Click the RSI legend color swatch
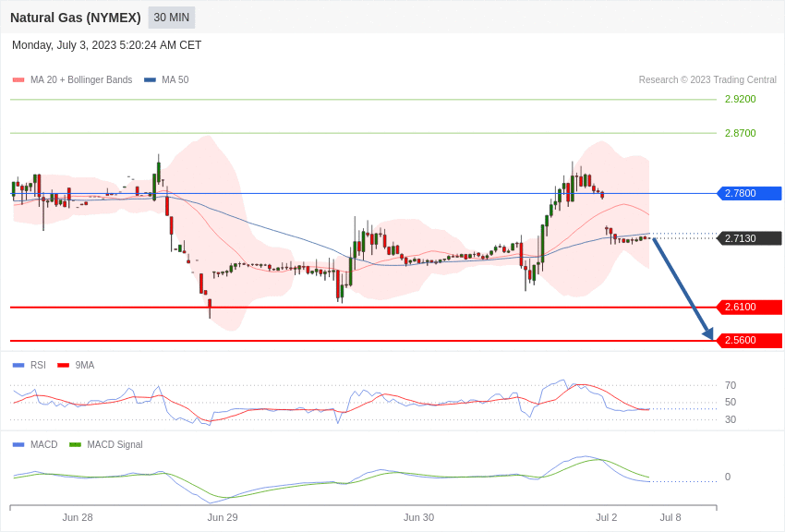The width and height of the screenshot is (785, 532). coord(18,366)
